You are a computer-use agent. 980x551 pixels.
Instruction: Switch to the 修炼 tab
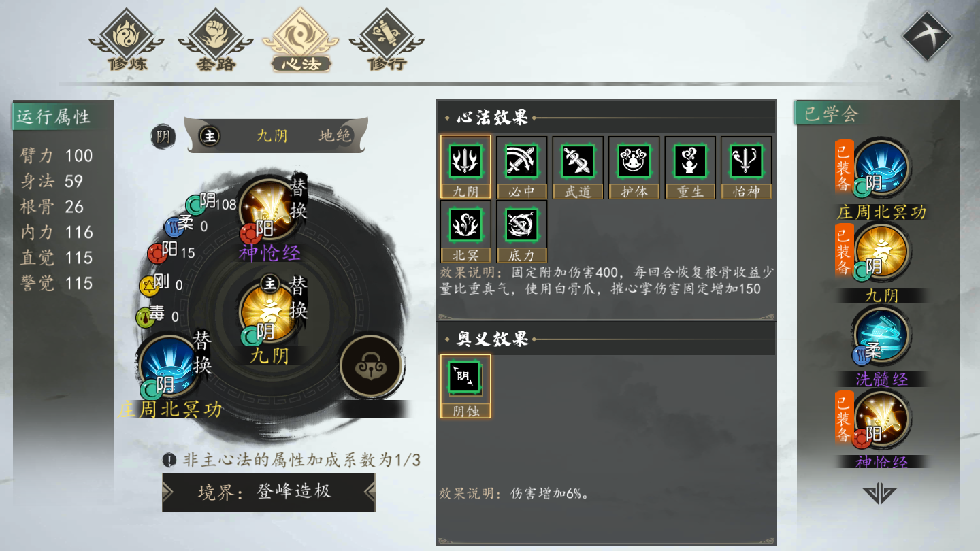coord(127,42)
